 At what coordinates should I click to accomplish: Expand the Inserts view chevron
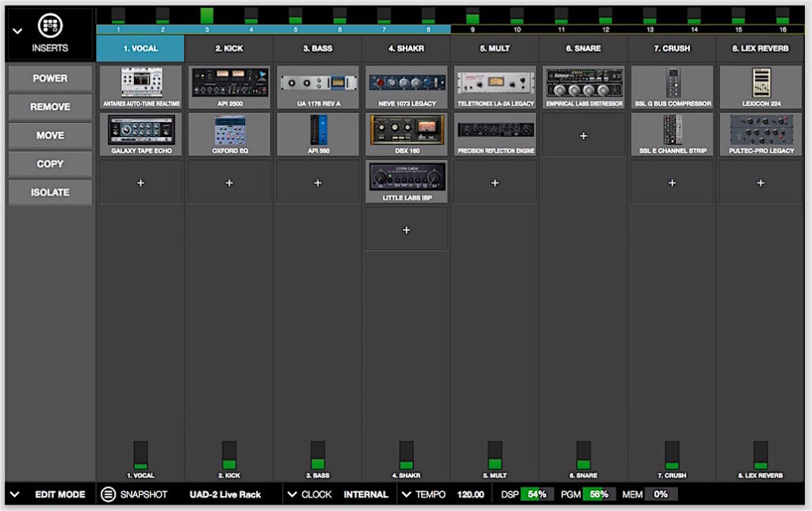coord(17,31)
